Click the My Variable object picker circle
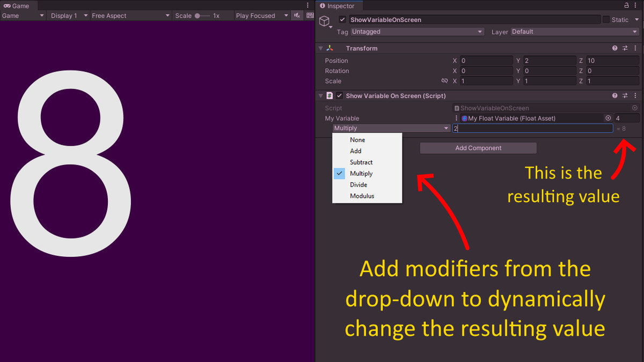 [608, 118]
